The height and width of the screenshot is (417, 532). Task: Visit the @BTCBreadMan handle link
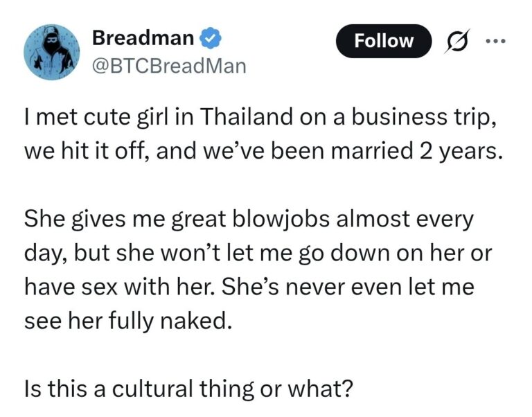click(169, 66)
